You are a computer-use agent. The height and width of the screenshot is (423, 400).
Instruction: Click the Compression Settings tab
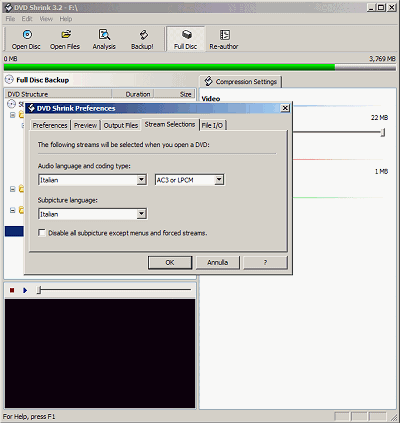[x=240, y=82]
